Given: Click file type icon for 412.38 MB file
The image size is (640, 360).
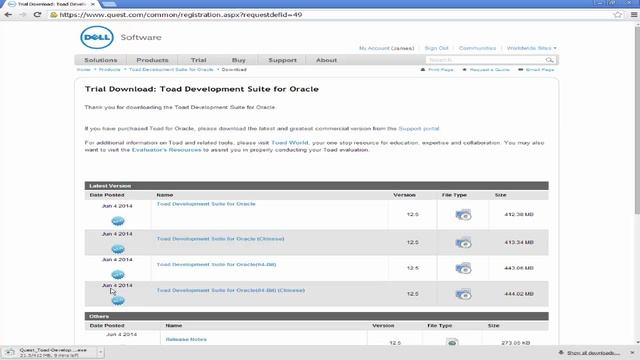Looking at the screenshot, I should [463, 214].
